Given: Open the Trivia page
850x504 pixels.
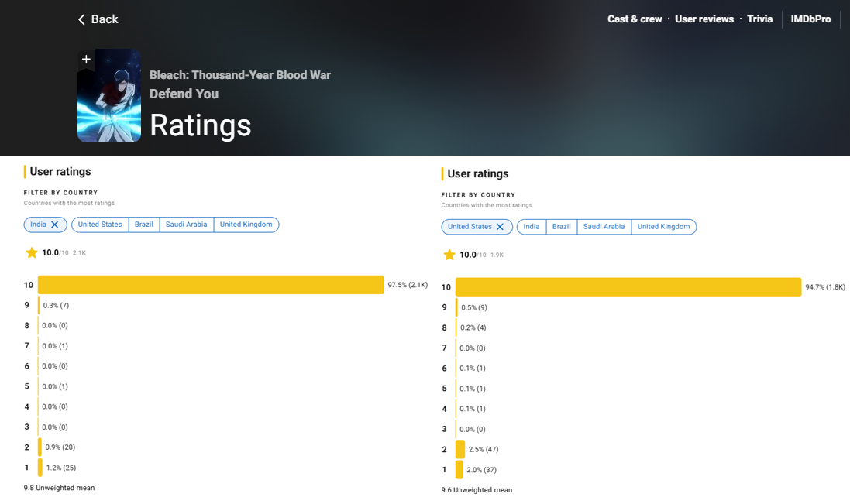Looking at the screenshot, I should click(x=759, y=19).
